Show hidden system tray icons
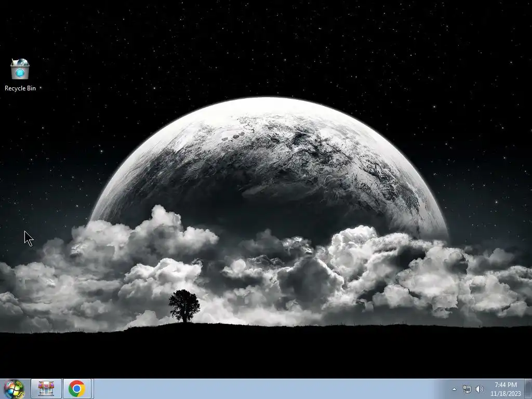 pyautogui.click(x=454, y=389)
